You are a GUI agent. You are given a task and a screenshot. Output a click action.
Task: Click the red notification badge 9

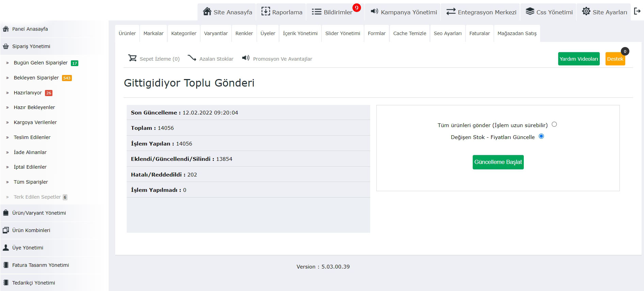pos(357,7)
